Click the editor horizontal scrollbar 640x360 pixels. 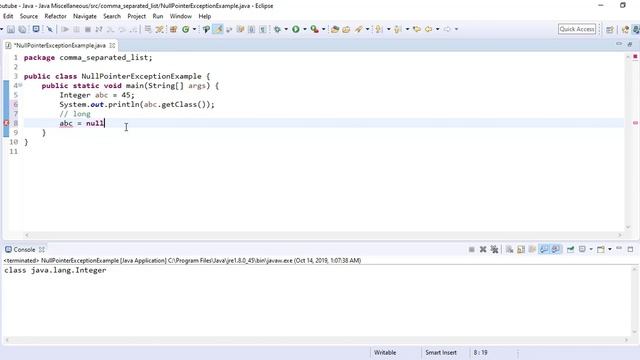[x=323, y=235]
